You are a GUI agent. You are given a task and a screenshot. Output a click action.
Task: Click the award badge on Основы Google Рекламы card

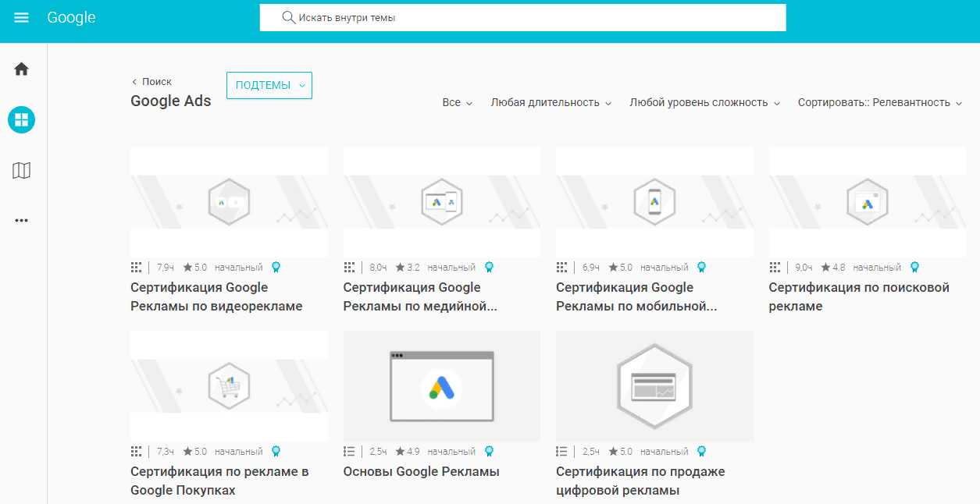[490, 450]
